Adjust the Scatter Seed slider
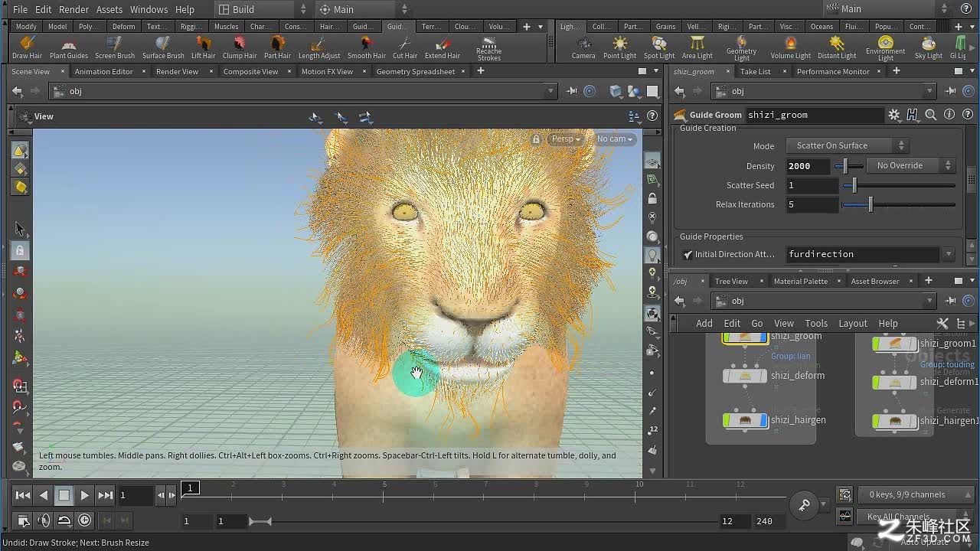The image size is (980, 551). pos(899,185)
